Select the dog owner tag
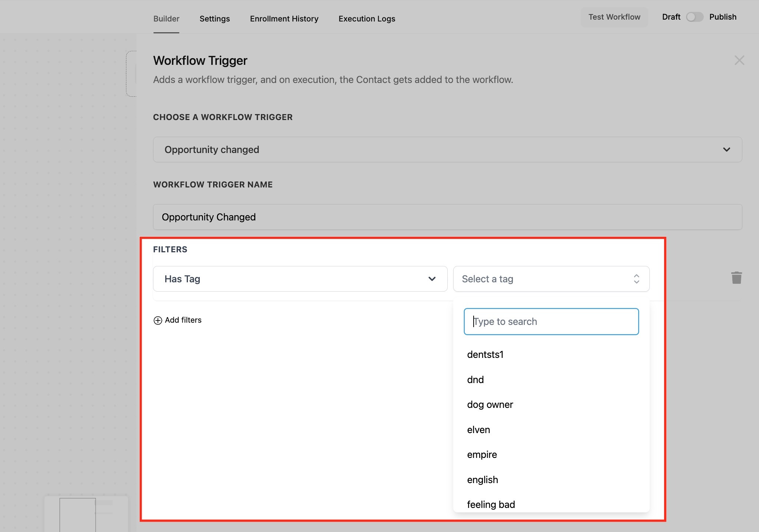Screen dimensions: 759x532 490,405
